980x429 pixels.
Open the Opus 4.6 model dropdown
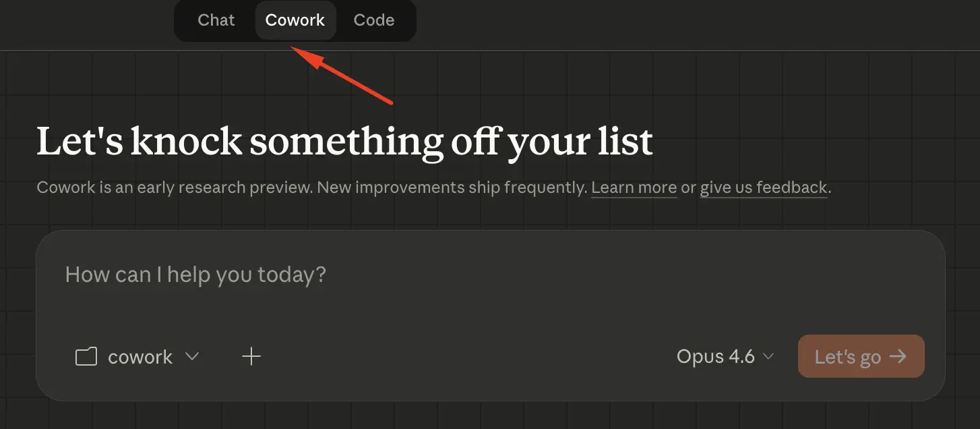[716, 357]
